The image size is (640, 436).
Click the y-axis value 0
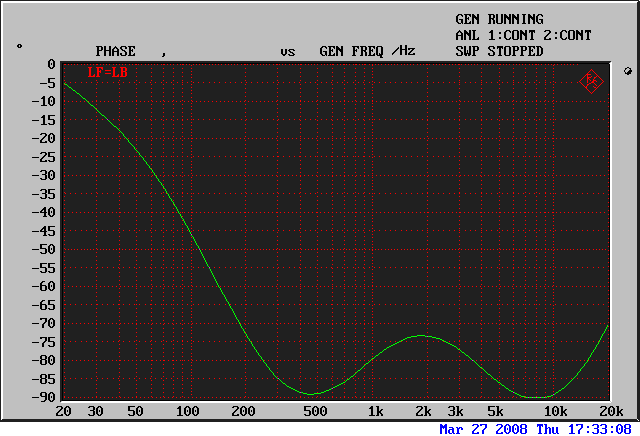pyautogui.click(x=51, y=64)
